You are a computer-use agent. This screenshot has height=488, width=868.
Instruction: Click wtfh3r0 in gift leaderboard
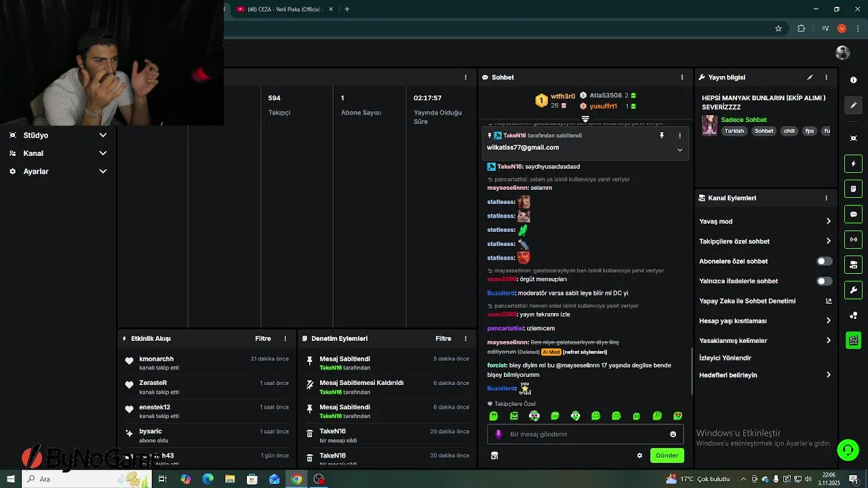tap(563, 96)
